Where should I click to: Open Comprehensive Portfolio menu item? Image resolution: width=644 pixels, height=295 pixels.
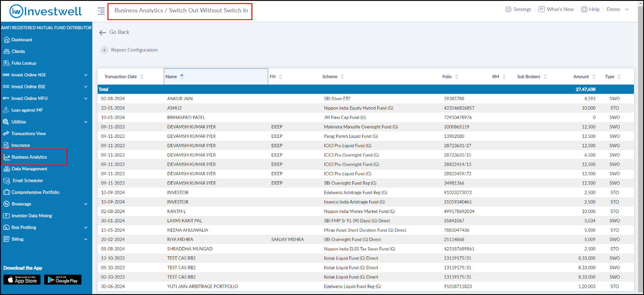point(35,193)
